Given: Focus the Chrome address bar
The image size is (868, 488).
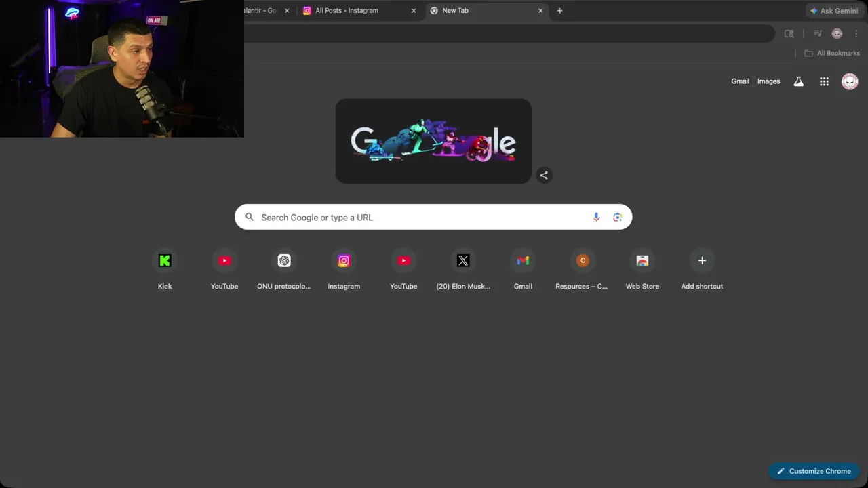Looking at the screenshot, I should 509,33.
